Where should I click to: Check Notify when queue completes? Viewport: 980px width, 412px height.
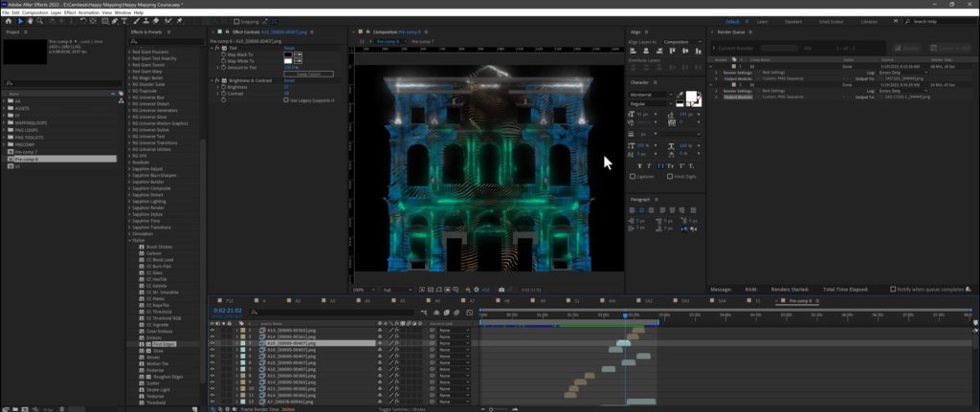(x=893, y=290)
